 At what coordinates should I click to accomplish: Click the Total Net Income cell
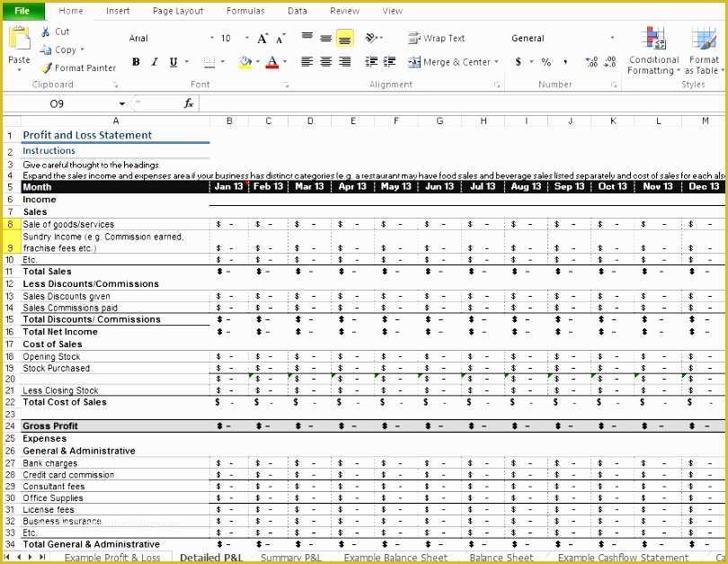[x=115, y=332]
